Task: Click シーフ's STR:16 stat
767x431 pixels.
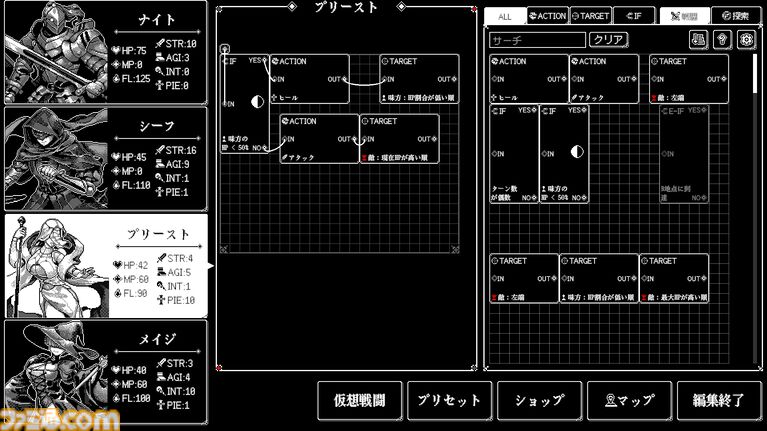Action: [176, 150]
